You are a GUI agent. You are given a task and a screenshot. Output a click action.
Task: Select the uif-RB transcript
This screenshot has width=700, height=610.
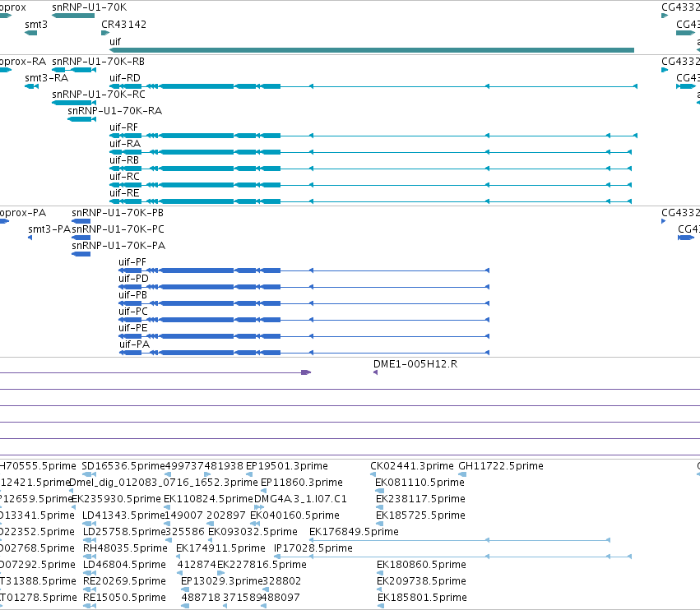(x=124, y=160)
